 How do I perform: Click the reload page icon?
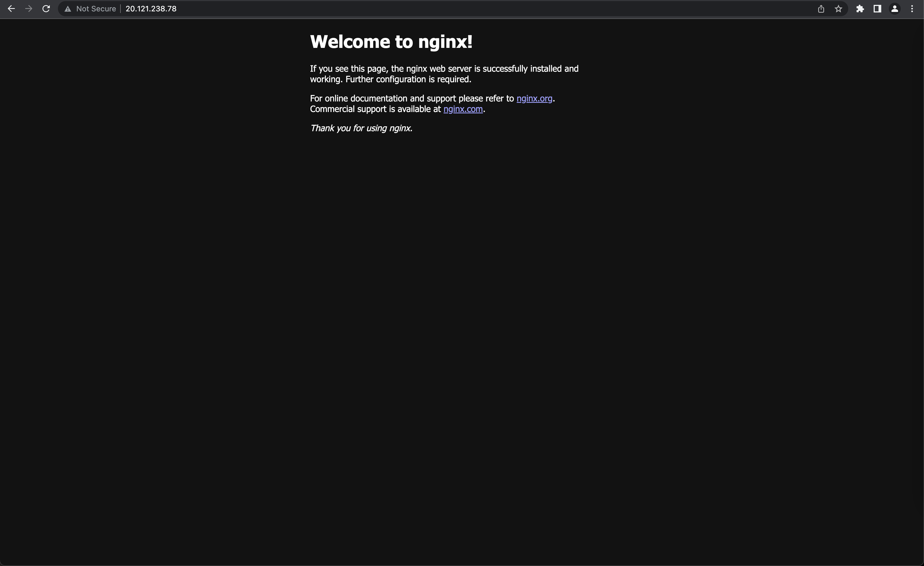46,9
